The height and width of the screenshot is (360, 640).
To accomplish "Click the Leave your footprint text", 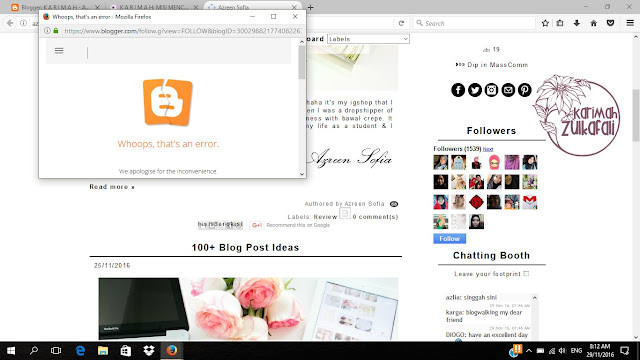I will pyautogui.click(x=487, y=274).
